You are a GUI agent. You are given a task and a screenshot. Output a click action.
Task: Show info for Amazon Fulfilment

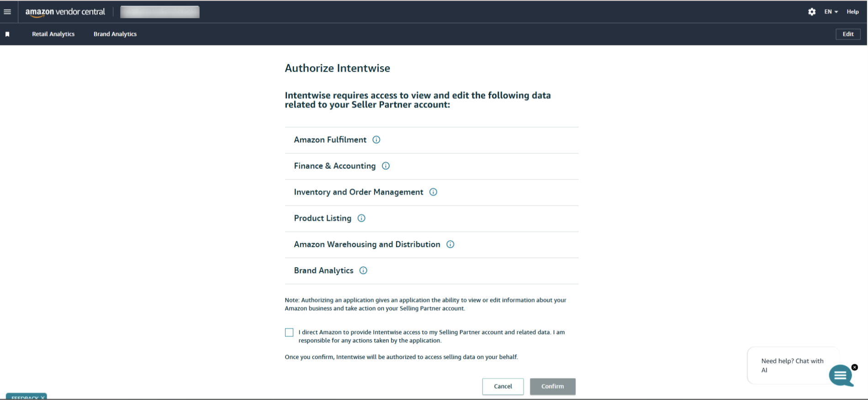coord(376,140)
